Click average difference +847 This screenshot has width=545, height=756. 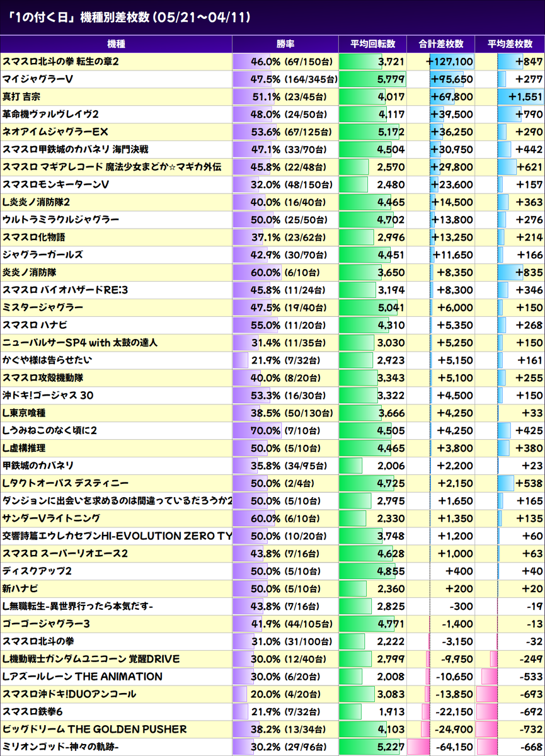(529, 62)
